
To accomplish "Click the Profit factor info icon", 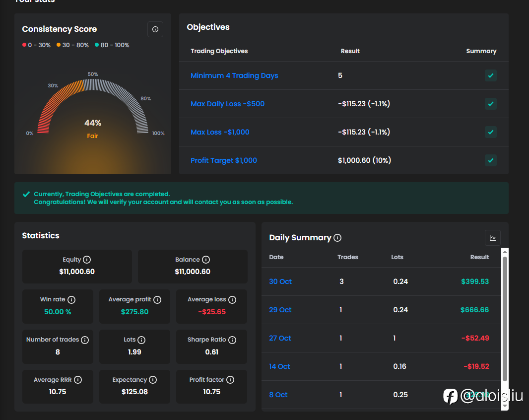I will point(230,380).
